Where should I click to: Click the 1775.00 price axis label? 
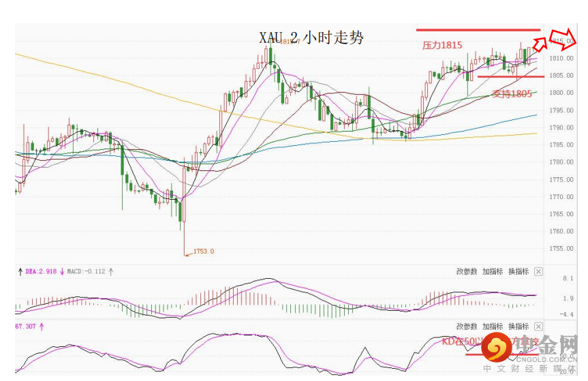(561, 180)
